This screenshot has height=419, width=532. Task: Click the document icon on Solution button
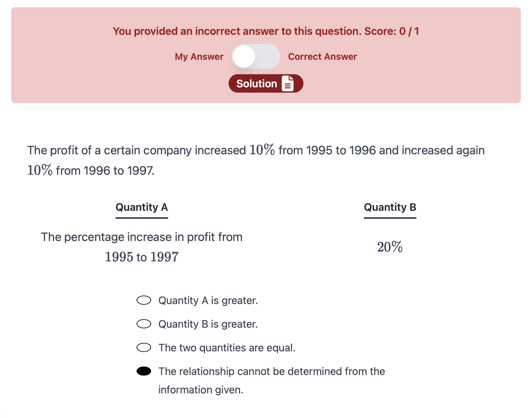(x=288, y=83)
